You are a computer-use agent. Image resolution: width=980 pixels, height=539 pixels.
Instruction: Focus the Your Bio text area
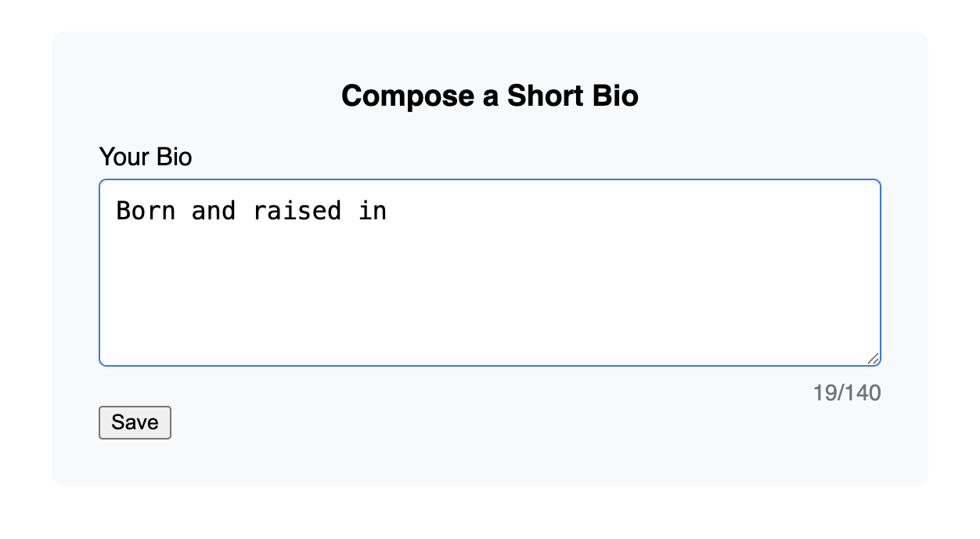tap(490, 273)
